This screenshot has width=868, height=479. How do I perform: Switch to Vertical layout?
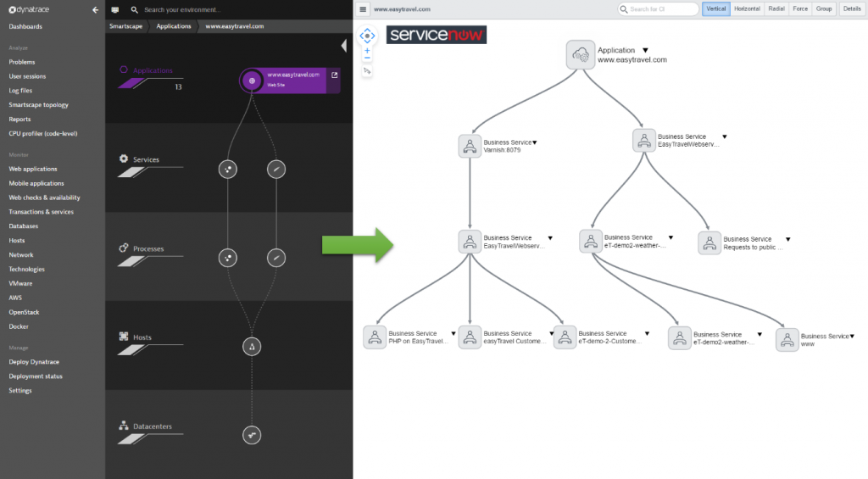[715, 8]
